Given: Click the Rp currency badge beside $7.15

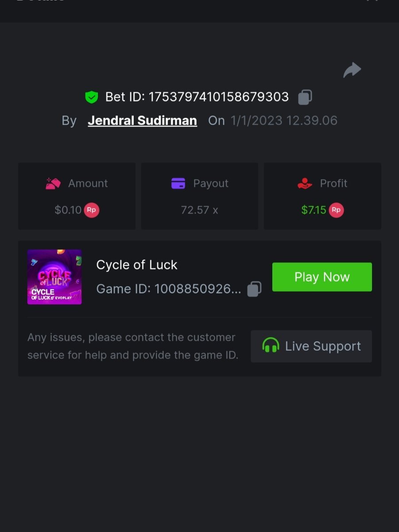Looking at the screenshot, I should (x=336, y=210).
